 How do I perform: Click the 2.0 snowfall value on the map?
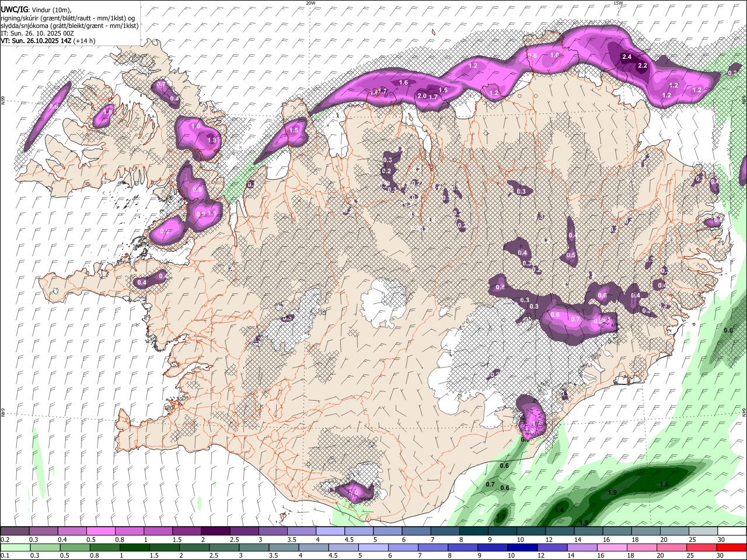[422, 96]
